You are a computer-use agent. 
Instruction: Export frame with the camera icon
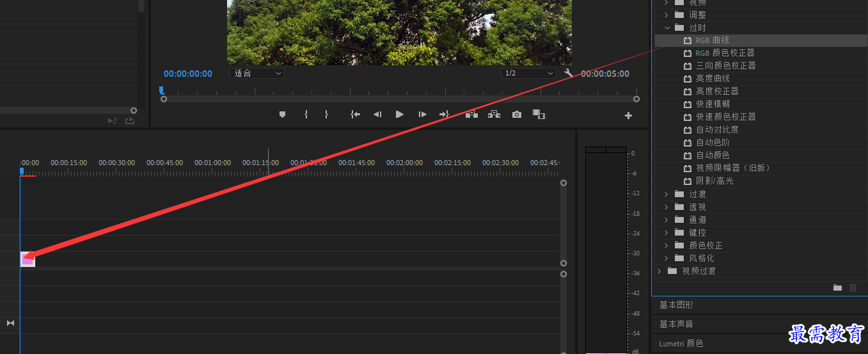pyautogui.click(x=517, y=115)
